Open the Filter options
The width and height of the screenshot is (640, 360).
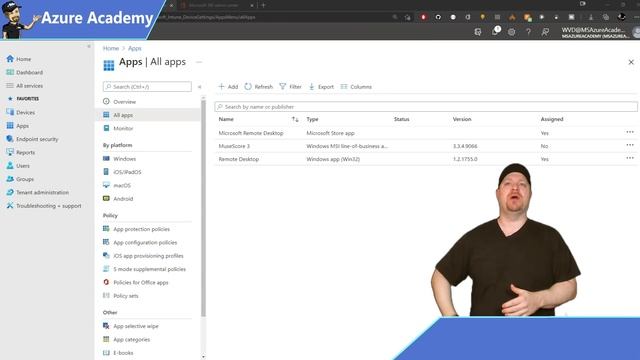click(291, 87)
